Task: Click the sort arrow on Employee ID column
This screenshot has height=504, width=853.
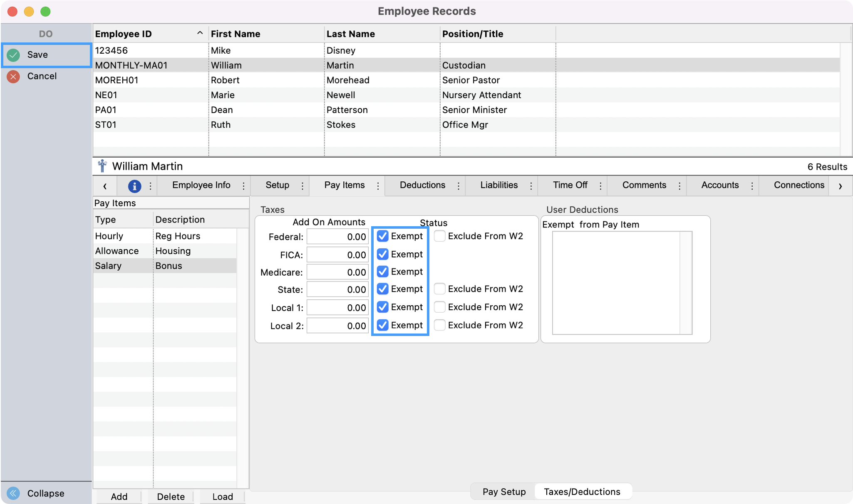Action: coord(200,33)
